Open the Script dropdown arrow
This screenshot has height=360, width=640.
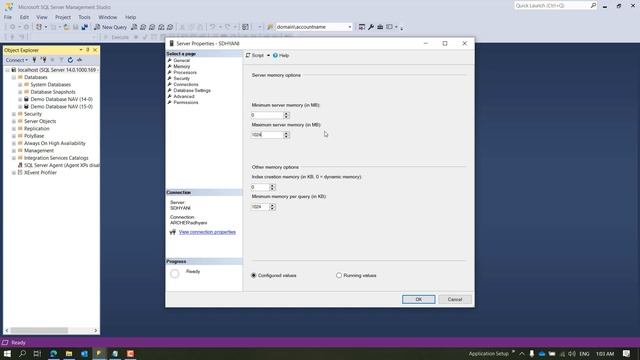click(x=268, y=55)
